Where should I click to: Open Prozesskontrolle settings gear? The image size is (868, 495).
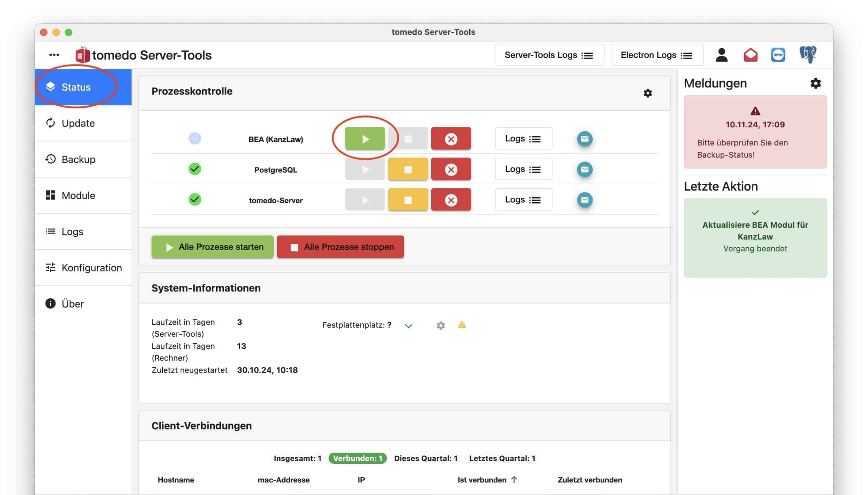(647, 93)
